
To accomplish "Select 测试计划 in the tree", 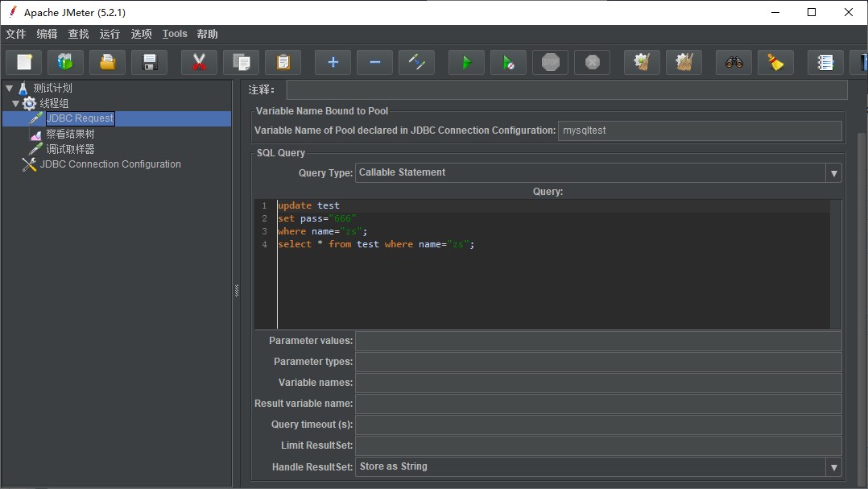I will click(52, 88).
